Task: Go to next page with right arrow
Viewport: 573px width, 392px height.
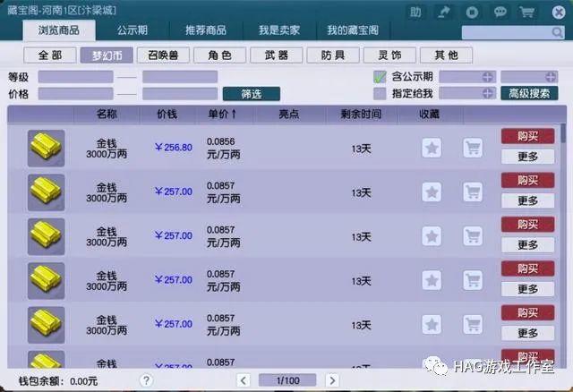Action: (x=332, y=380)
